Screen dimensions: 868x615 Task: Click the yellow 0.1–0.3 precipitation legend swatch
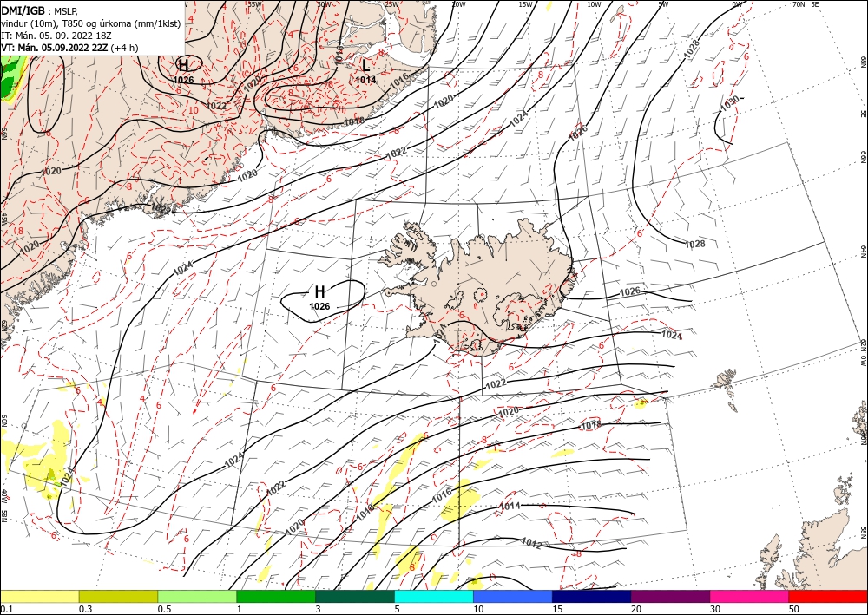[39, 596]
